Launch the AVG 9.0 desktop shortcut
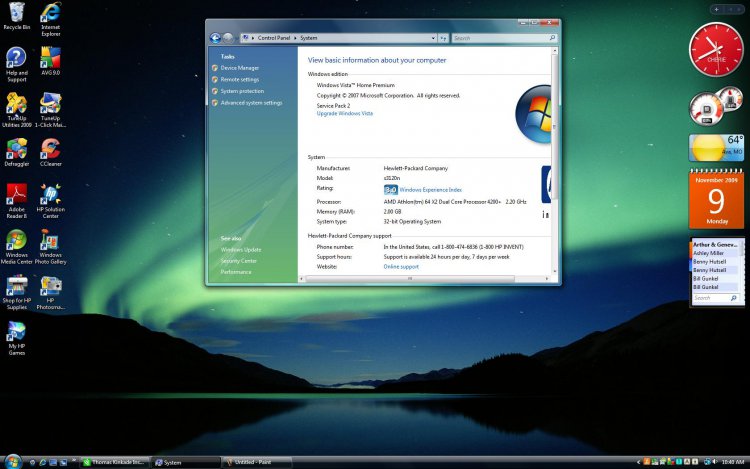 [x=50, y=61]
